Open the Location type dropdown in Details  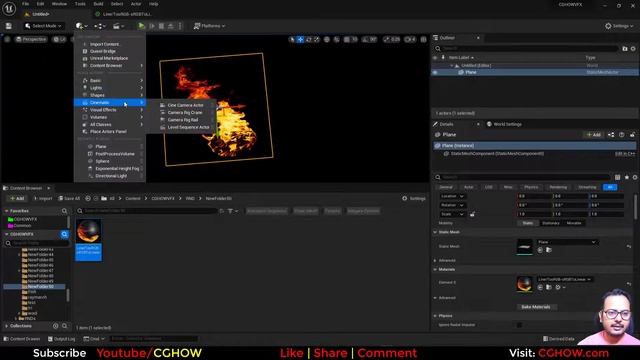(452, 196)
